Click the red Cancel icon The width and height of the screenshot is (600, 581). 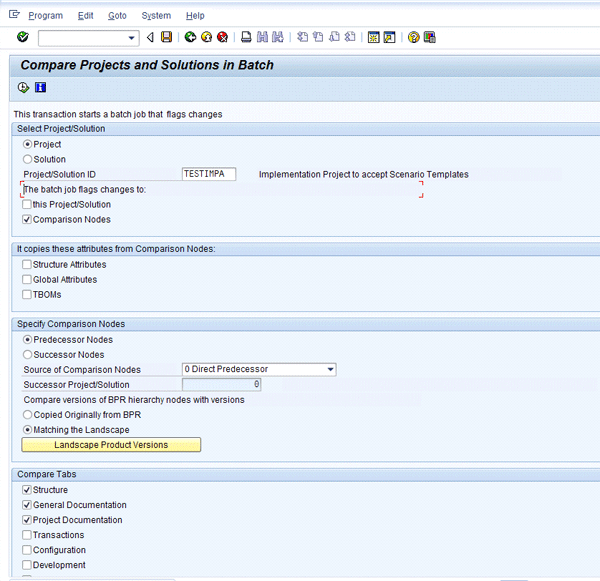pos(222,38)
